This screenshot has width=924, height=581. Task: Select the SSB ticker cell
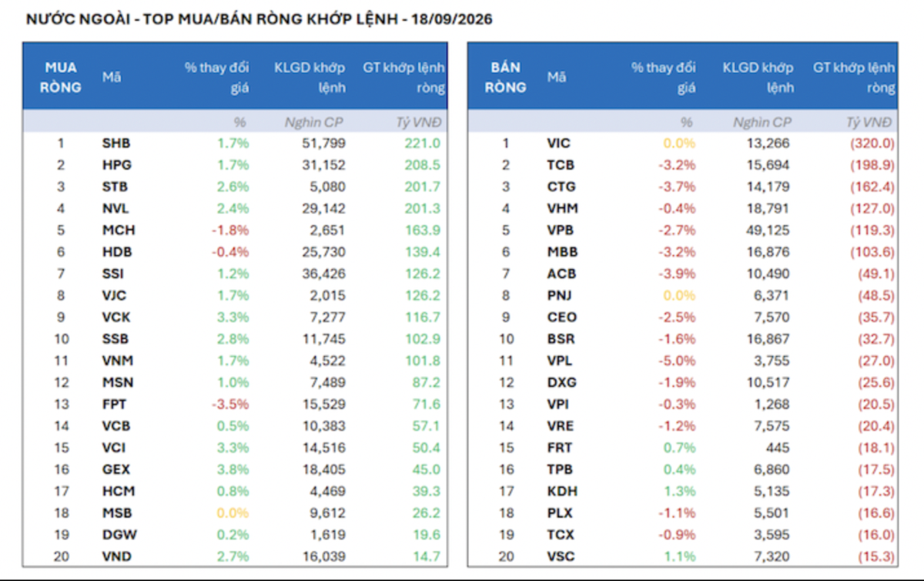click(115, 339)
